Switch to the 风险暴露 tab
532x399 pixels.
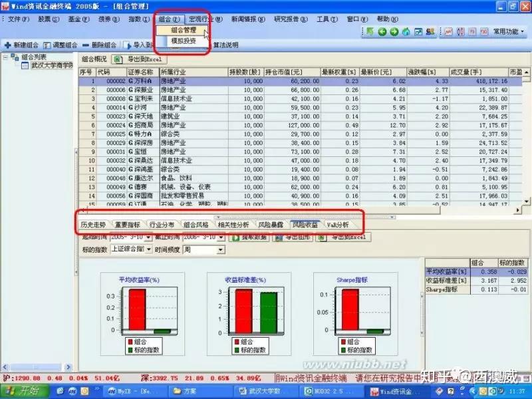click(x=271, y=225)
